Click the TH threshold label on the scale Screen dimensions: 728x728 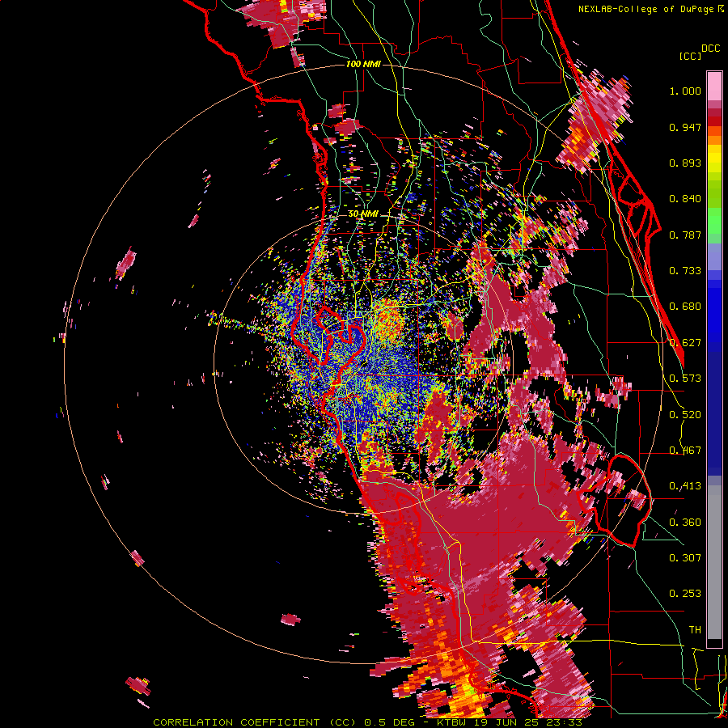click(695, 630)
